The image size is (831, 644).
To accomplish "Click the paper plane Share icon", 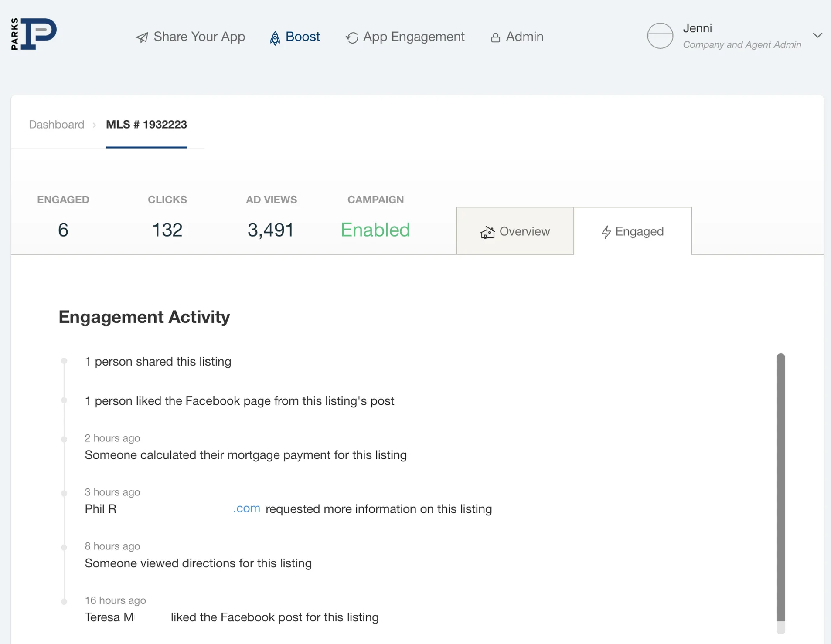I will [x=142, y=37].
